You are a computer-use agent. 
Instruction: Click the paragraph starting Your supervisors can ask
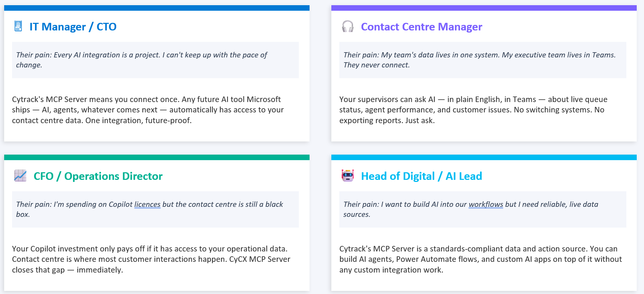[x=473, y=110]
